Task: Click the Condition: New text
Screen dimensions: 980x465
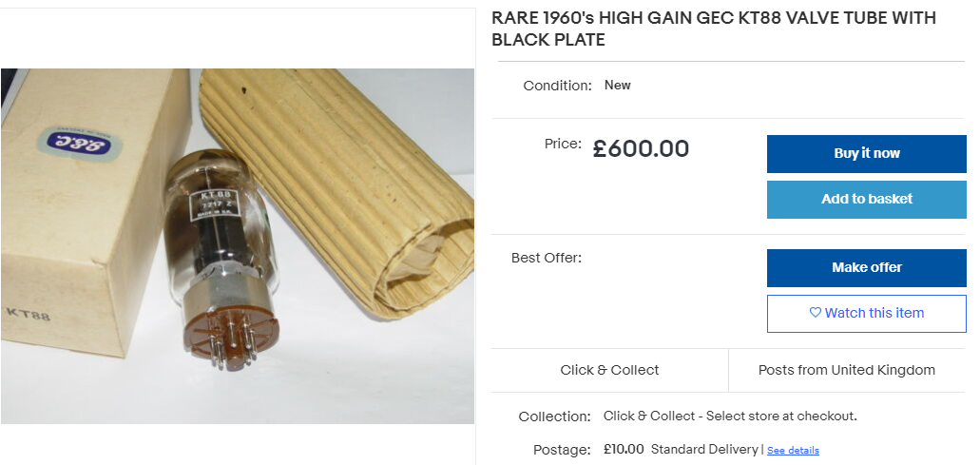Action: point(577,86)
